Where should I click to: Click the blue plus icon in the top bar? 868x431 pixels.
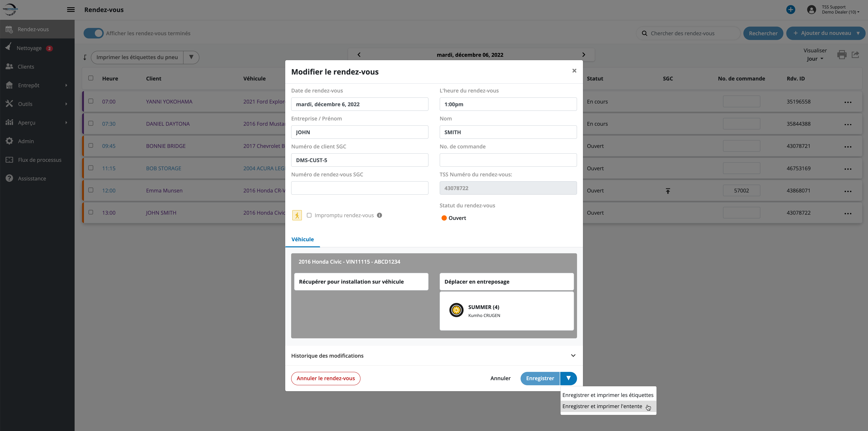(791, 9)
